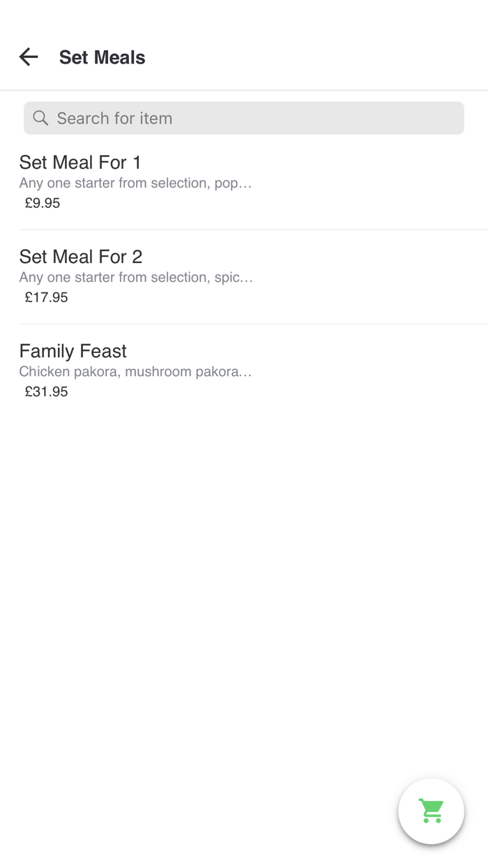Open the green shopping cart button
Screen dimensions: 488x868
pos(431,811)
